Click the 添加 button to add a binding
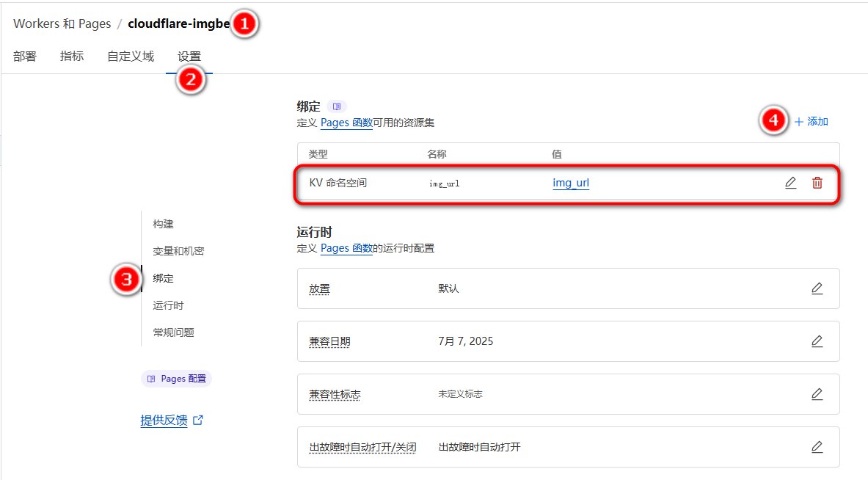 click(x=811, y=123)
